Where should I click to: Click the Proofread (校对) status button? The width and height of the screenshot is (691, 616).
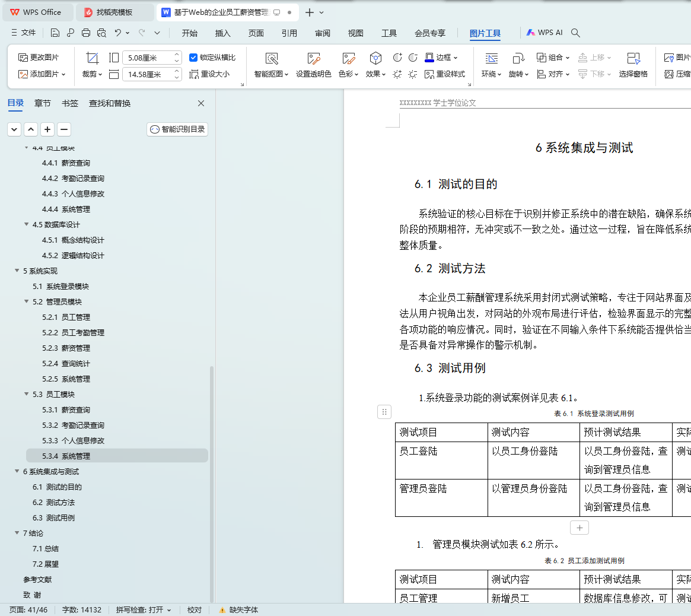195,610
